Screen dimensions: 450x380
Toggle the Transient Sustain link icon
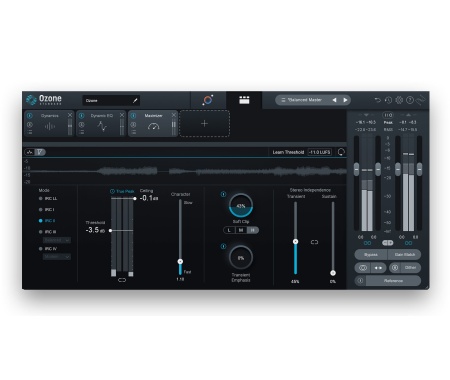[314, 242]
